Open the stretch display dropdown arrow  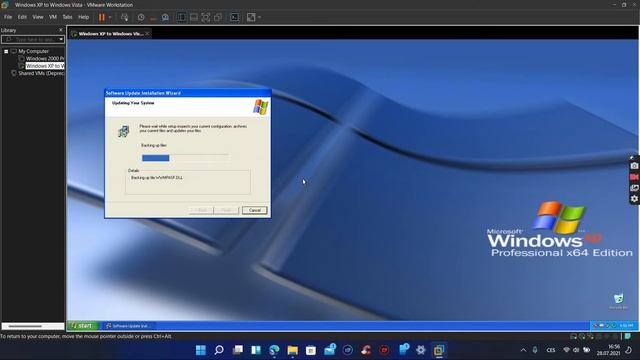[x=259, y=17]
